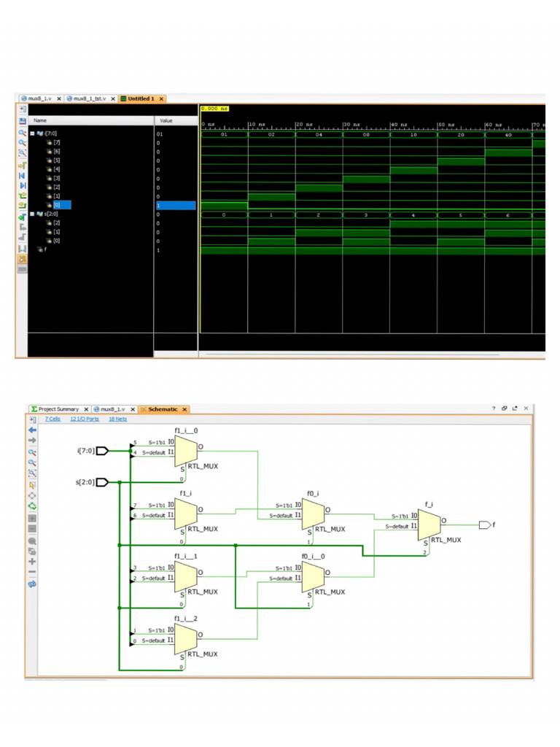
Task: Save the waveform configuration
Action: [23, 122]
